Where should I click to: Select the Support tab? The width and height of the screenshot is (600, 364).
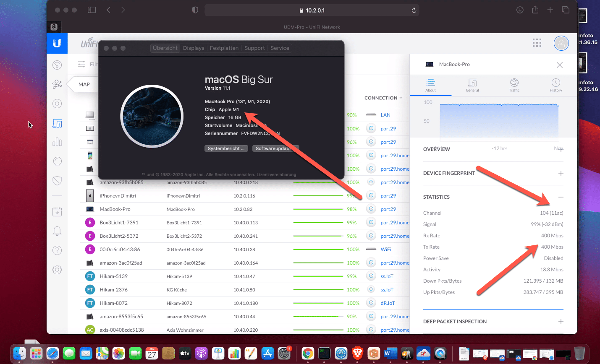coord(254,48)
